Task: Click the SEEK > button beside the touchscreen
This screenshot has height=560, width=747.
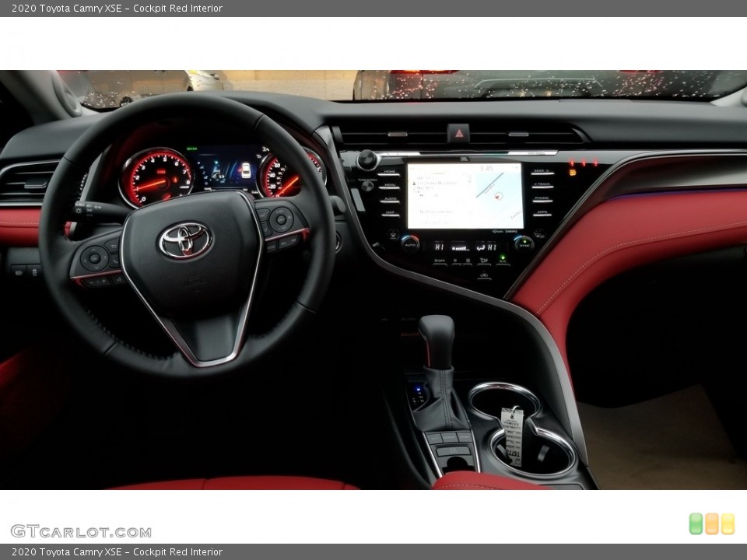Action: point(542,172)
